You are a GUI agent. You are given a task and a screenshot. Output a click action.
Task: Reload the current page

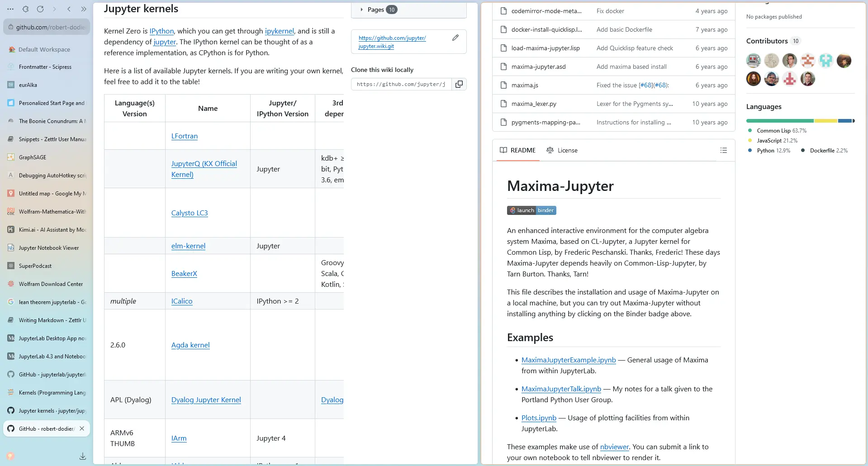pos(40,9)
